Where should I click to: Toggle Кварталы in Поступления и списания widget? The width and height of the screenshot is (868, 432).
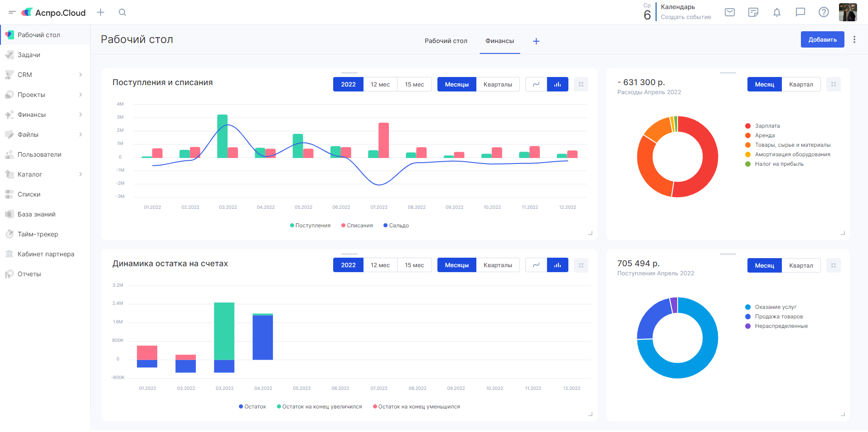(498, 84)
